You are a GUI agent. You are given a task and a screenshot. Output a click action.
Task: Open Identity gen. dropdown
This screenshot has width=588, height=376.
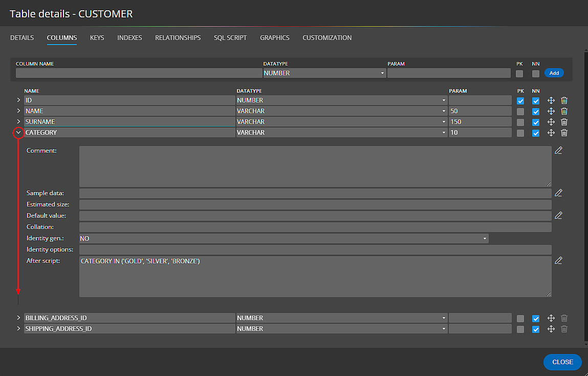tap(284, 239)
